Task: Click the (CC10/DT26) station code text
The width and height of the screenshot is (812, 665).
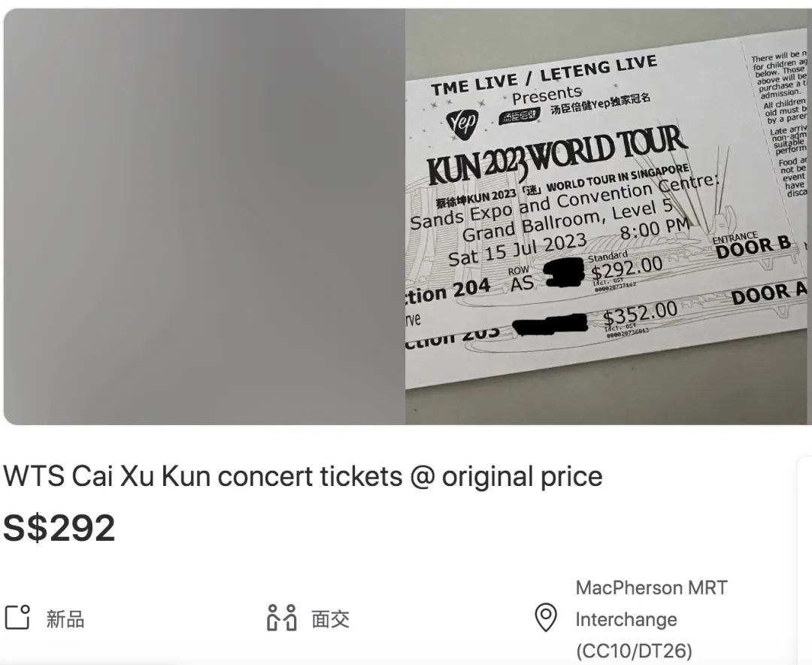Action: [x=634, y=651]
